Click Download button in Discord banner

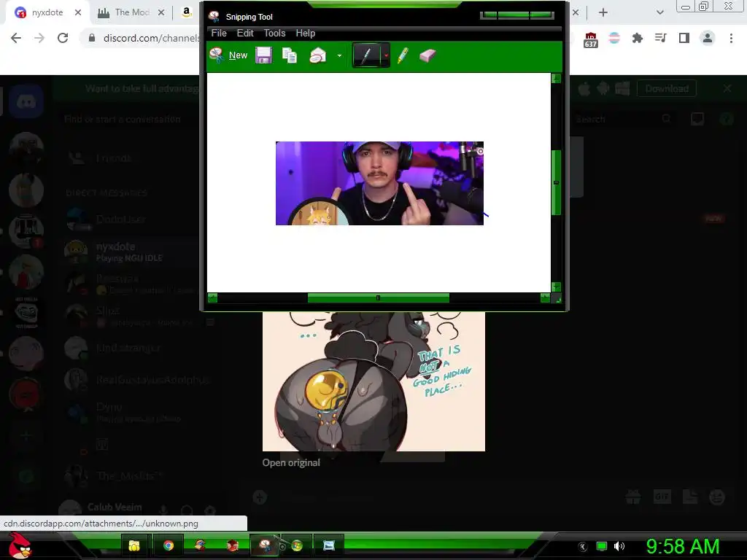tap(667, 88)
